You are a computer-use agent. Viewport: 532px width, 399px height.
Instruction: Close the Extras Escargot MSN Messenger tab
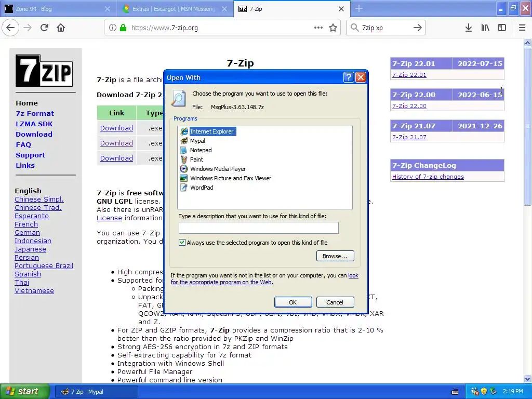coord(224,9)
